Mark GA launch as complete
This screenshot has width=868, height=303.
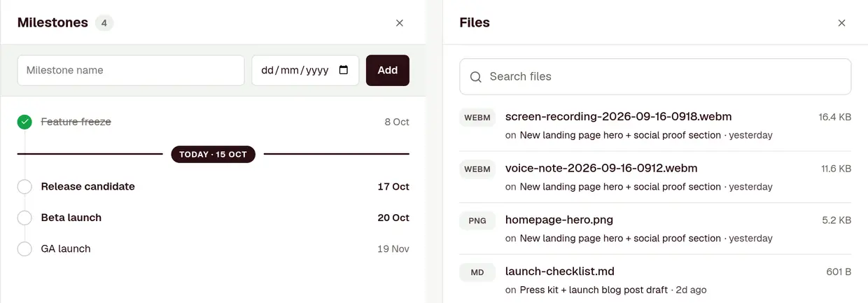[x=24, y=248]
